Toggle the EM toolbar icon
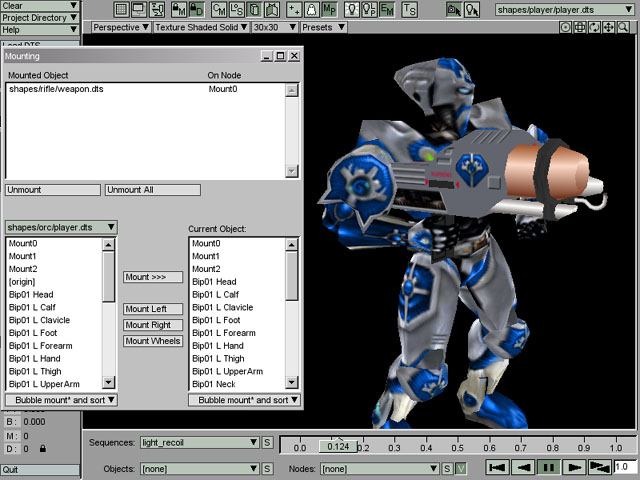 tap(387, 10)
